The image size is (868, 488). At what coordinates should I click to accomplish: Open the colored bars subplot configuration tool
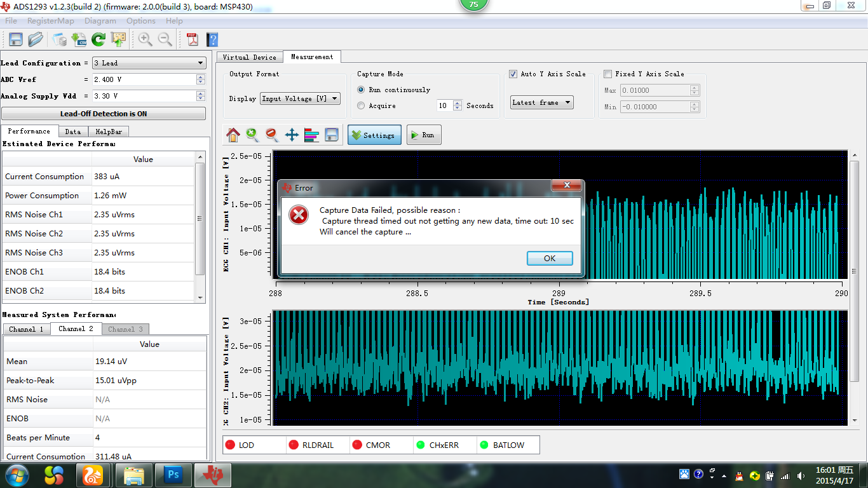pyautogui.click(x=311, y=135)
